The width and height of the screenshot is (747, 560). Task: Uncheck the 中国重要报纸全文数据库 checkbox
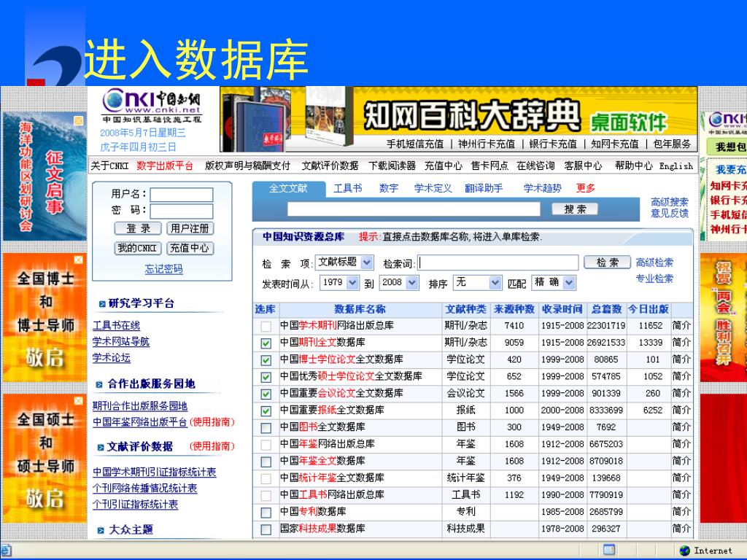266,411
